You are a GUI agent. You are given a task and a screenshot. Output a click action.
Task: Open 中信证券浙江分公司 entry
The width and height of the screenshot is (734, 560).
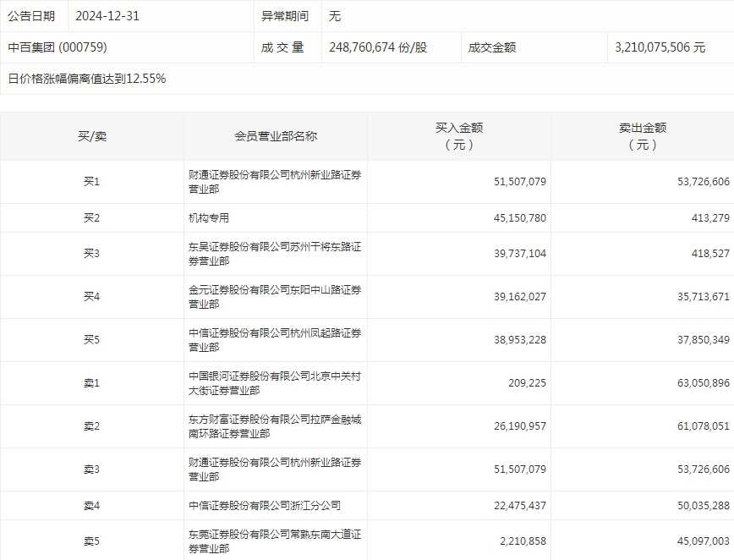pyautogui.click(x=265, y=506)
